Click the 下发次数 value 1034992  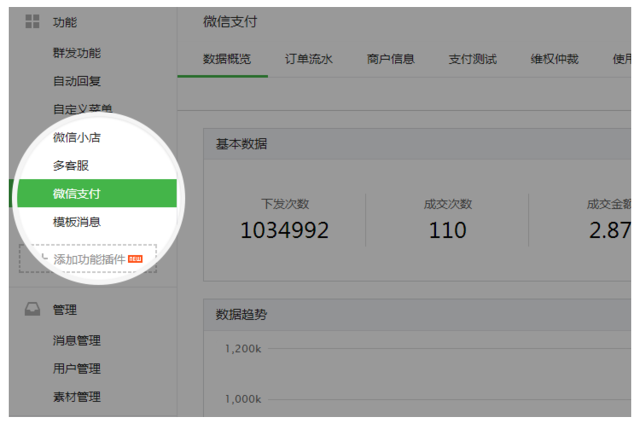click(284, 230)
